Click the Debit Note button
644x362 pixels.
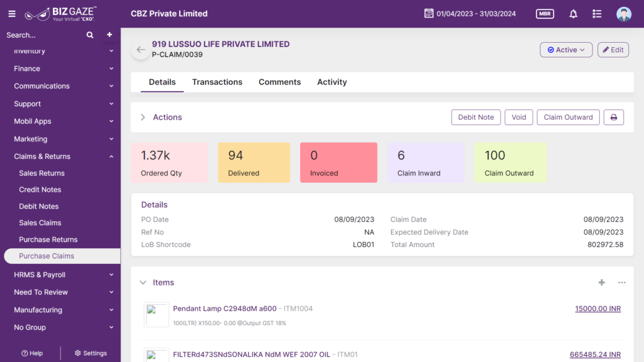coord(476,118)
